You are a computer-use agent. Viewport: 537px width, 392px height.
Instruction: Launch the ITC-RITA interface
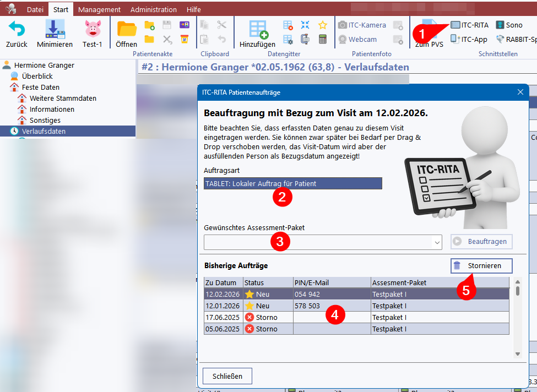pyautogui.click(x=469, y=25)
